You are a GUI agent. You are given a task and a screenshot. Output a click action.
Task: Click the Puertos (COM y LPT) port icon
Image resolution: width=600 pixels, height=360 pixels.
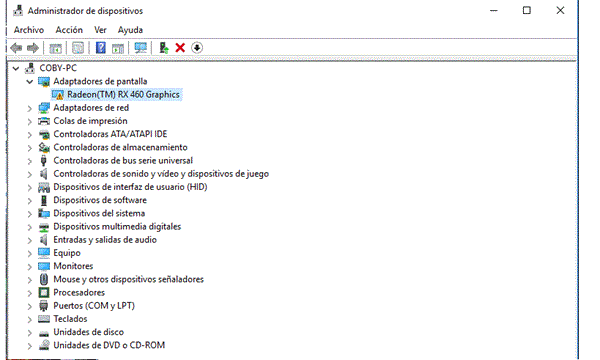pyautogui.click(x=44, y=306)
